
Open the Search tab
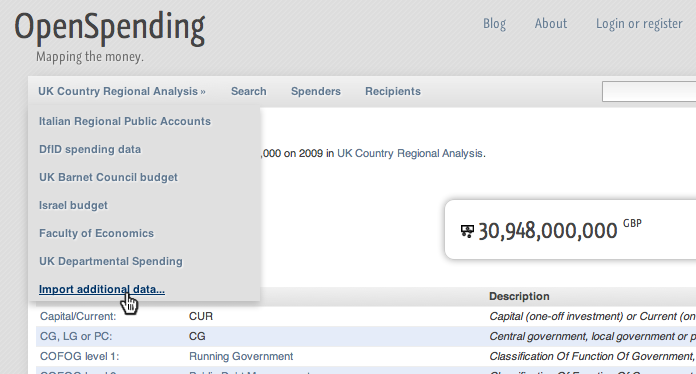(x=249, y=91)
